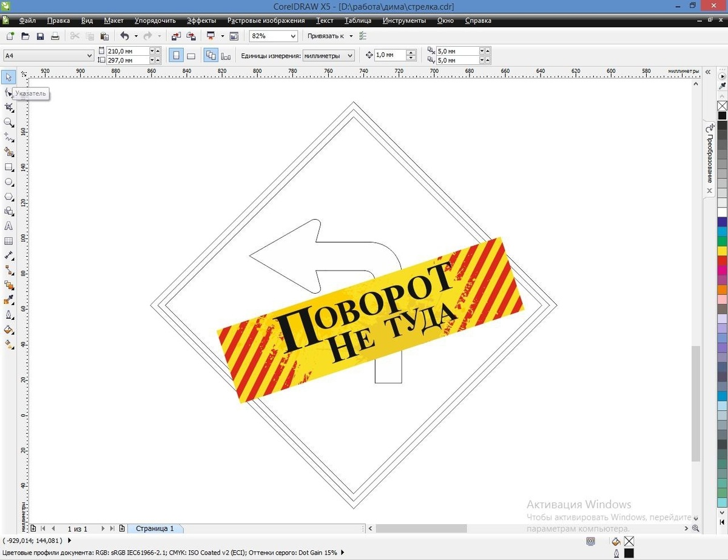Open the application launcher icon

click(x=211, y=36)
